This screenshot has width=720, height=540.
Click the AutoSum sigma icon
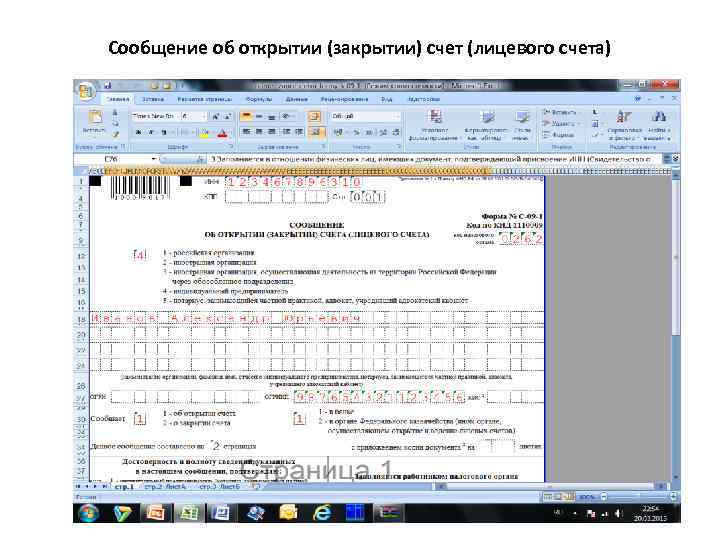pyautogui.click(x=596, y=112)
